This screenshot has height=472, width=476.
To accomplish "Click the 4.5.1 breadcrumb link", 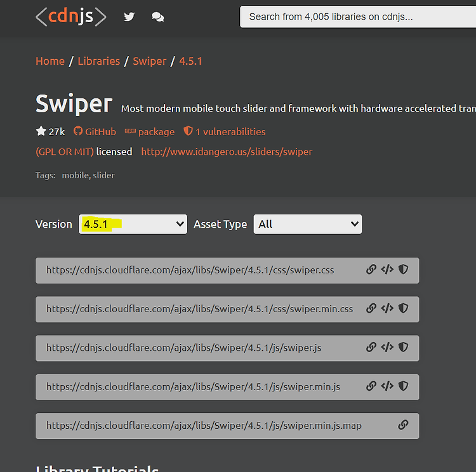I will tap(190, 61).
